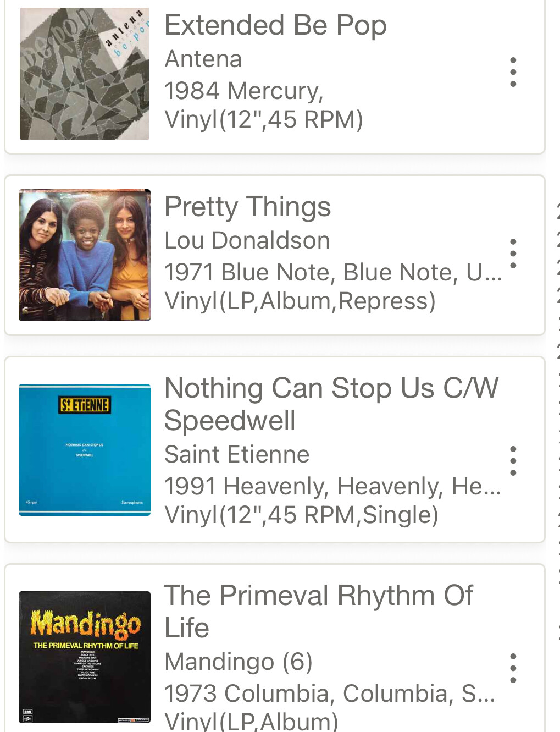This screenshot has height=732, width=560.
Task: Select The Primeval Rhythm Of Life title
Action: [318, 612]
